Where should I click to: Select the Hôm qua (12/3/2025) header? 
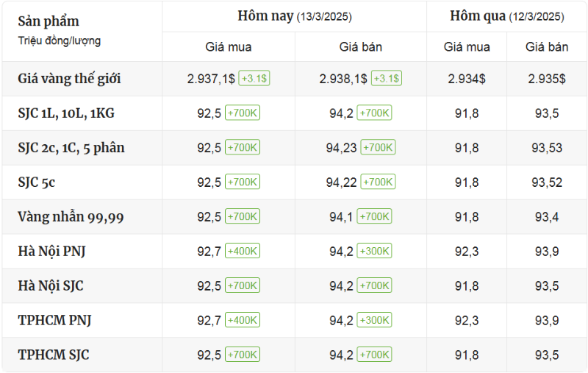coord(506,16)
